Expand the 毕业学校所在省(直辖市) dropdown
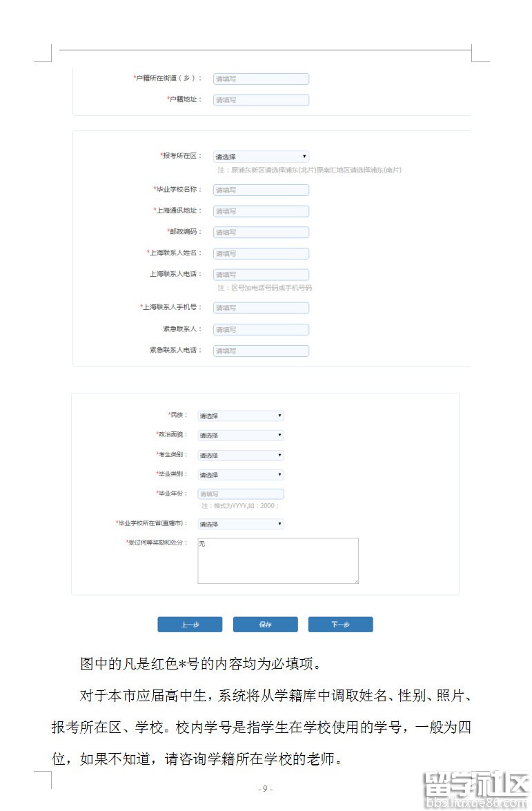Image resolution: width=532 pixels, height=811 pixels. (x=240, y=524)
